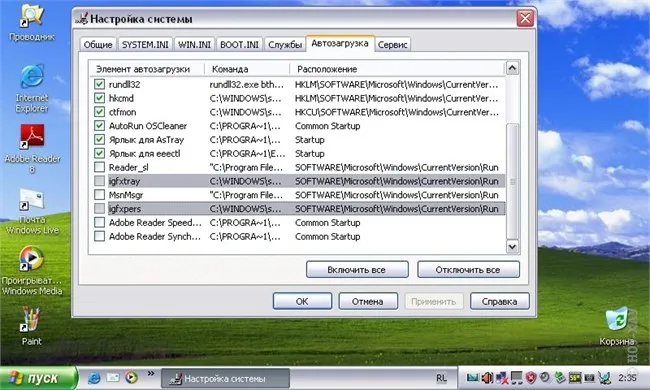Uncheck the rundll32 startup item
Viewport: 650px width, 390px height.
[x=99, y=84]
